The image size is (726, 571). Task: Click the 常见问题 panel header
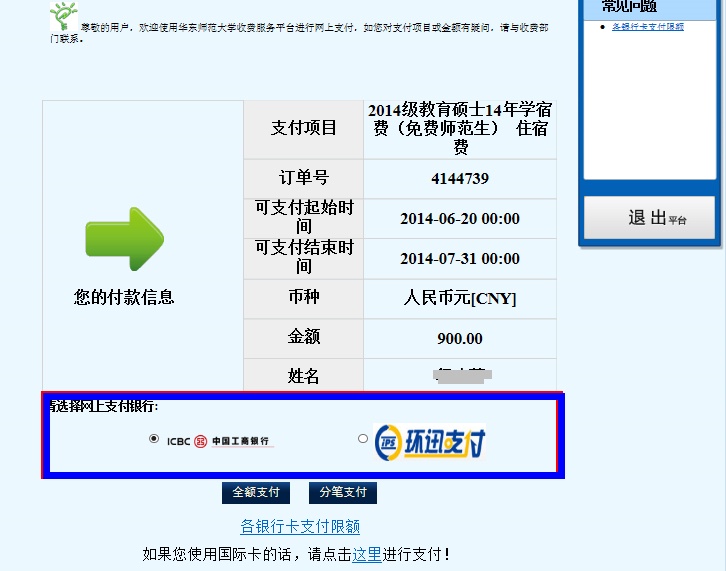click(x=630, y=7)
